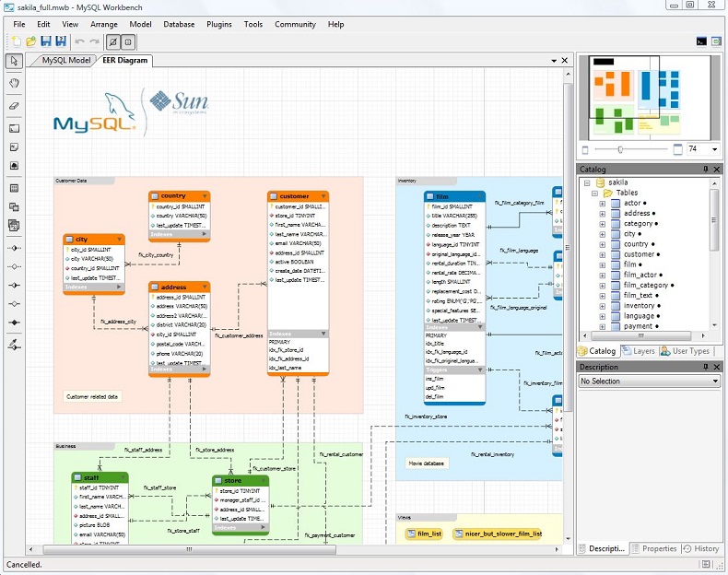The image size is (728, 575).
Task: Select the pointer selection tool
Action: [x=15, y=61]
